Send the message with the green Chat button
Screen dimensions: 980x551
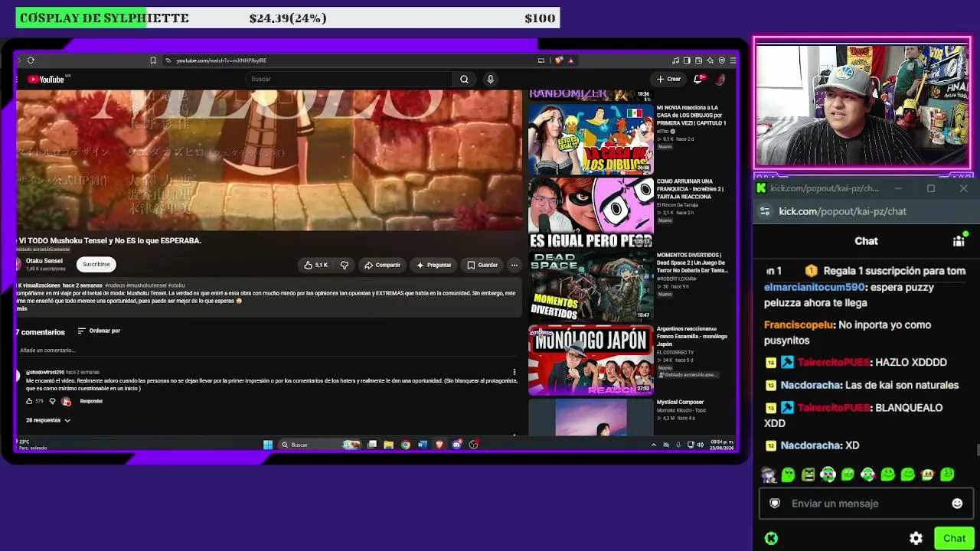[x=954, y=538]
